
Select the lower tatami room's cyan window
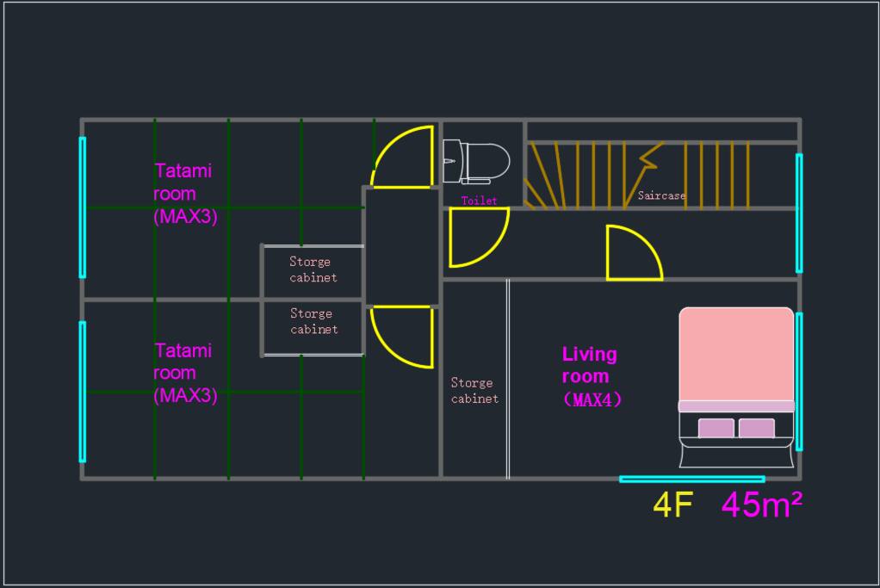(x=83, y=392)
